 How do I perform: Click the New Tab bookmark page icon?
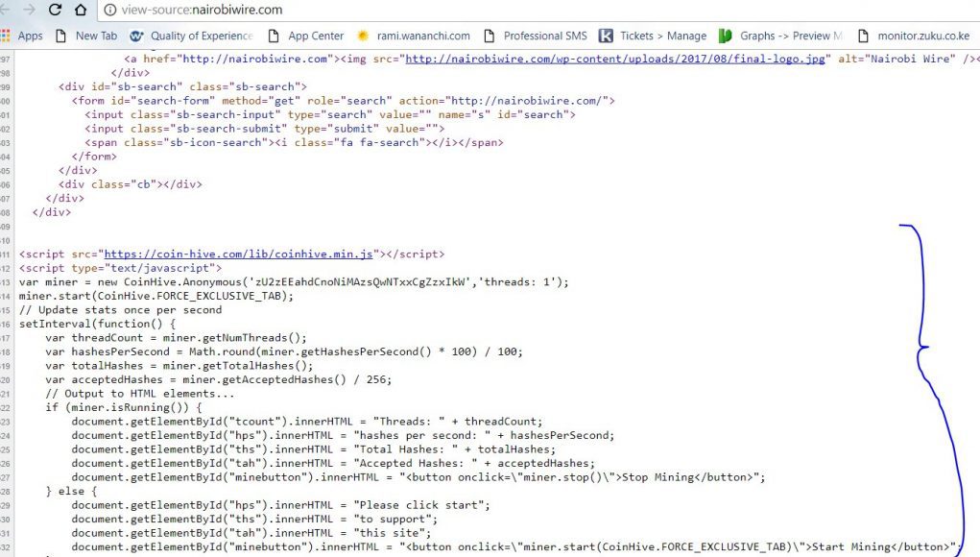[60, 36]
